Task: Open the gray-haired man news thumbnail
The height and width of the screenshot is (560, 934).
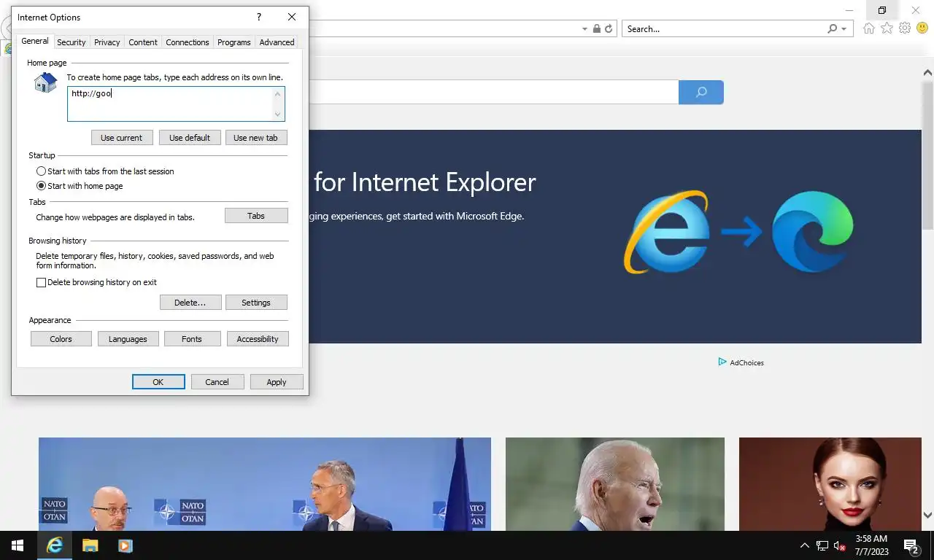Action: [x=615, y=484]
